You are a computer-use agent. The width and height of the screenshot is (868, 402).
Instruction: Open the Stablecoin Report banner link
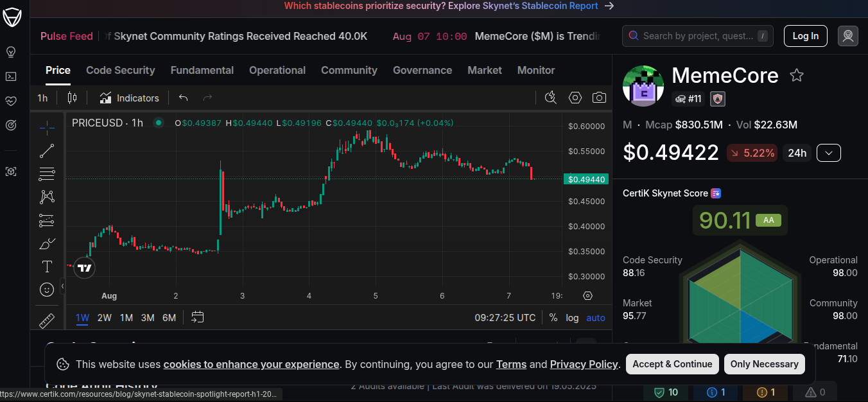[449, 6]
